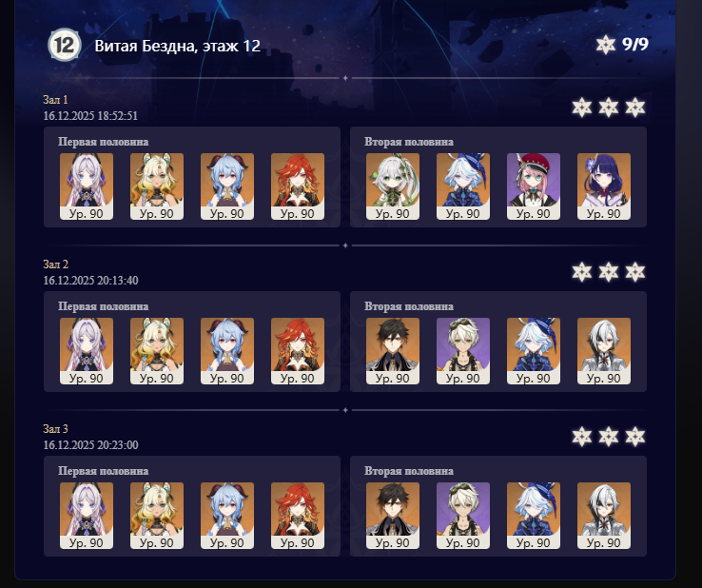702x588 pixels.
Task: Click the 9/9 star total icon
Action: 606,45
